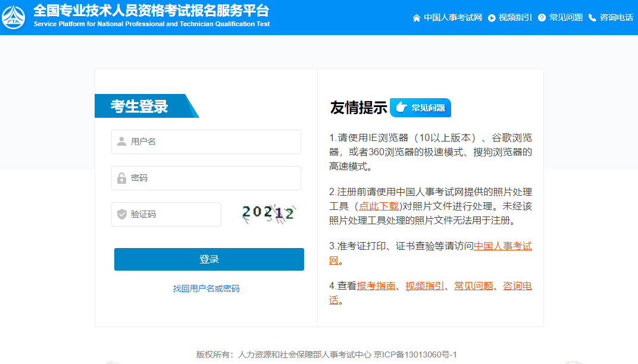The height and width of the screenshot is (364, 638).
Task: Refresh the 20212 captcha image
Action: pos(269,214)
